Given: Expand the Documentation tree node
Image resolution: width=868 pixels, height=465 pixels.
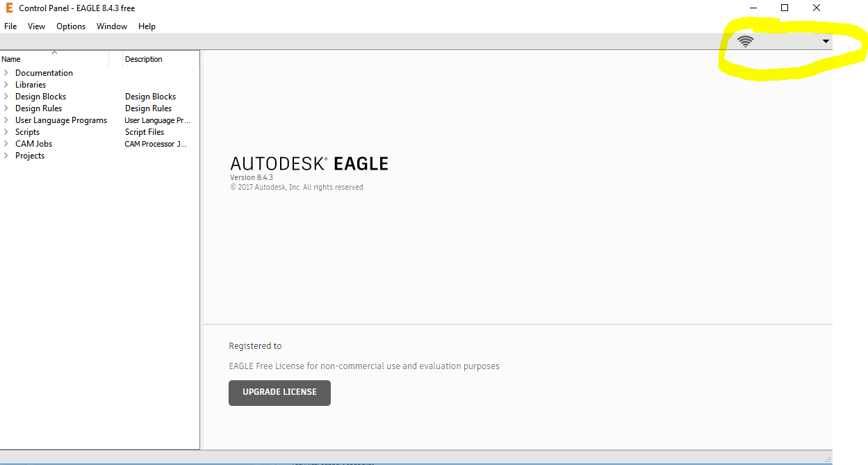Looking at the screenshot, I should click(x=6, y=73).
